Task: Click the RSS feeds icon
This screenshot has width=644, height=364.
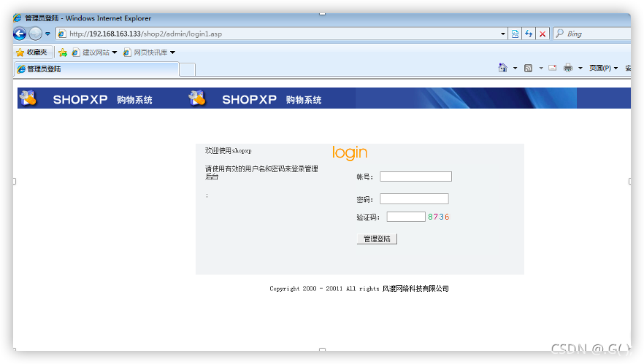Action: pyautogui.click(x=528, y=68)
